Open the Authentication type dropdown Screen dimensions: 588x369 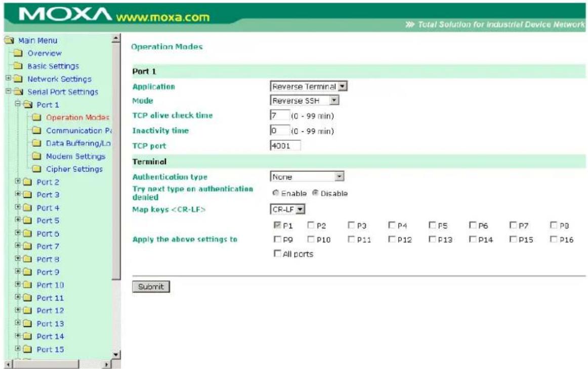[x=307, y=176]
